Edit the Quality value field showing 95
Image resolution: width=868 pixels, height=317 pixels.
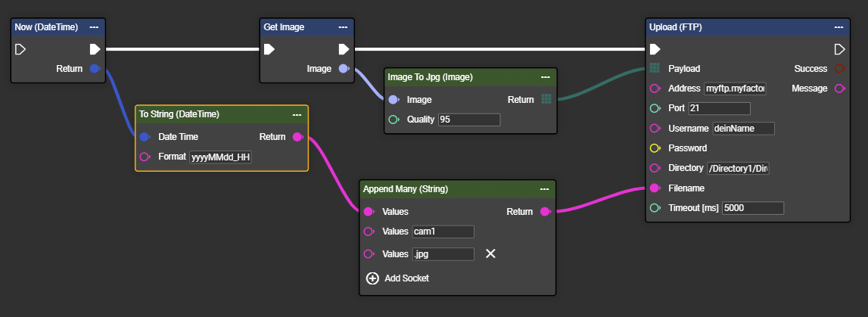click(x=469, y=120)
